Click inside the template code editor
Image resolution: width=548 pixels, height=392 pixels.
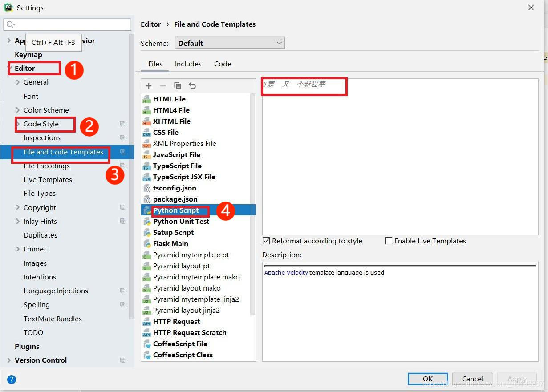(400, 157)
